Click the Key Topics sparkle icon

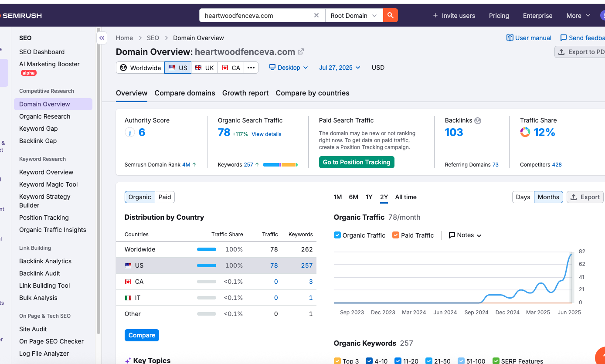pos(128,361)
